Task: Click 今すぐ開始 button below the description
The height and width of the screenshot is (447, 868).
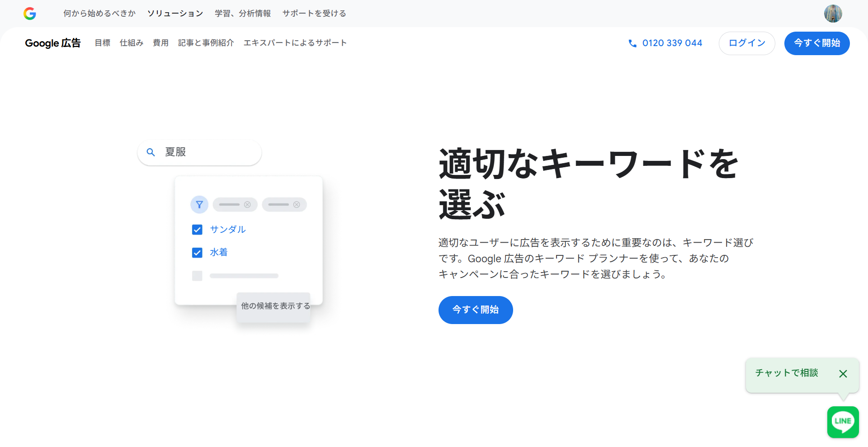Action: (x=476, y=310)
